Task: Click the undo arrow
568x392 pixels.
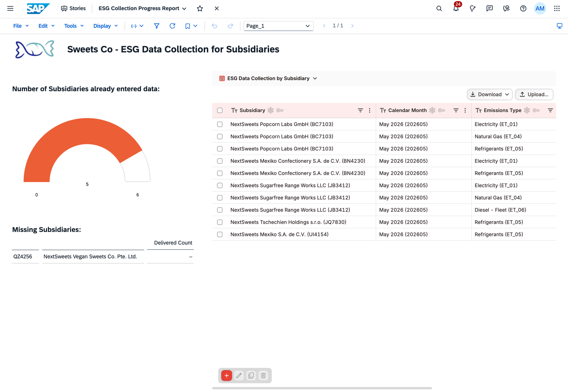Action: (x=214, y=26)
